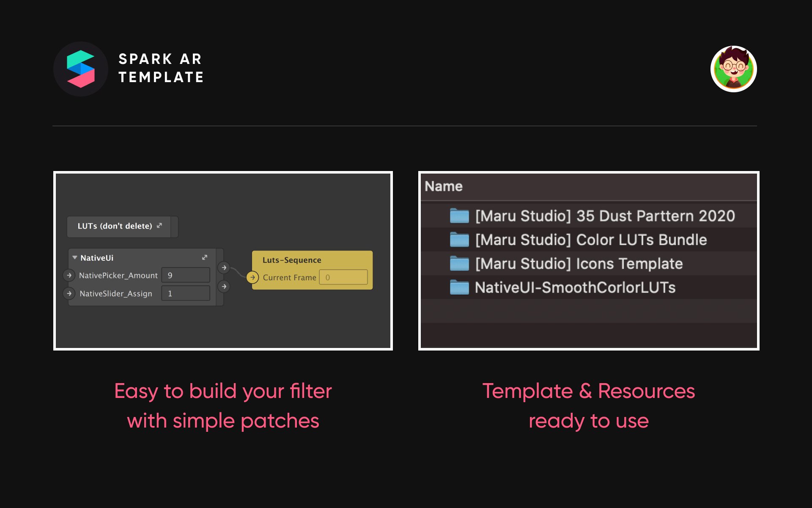
Task: Click the NativeUi upper output port arrow
Action: (x=224, y=268)
